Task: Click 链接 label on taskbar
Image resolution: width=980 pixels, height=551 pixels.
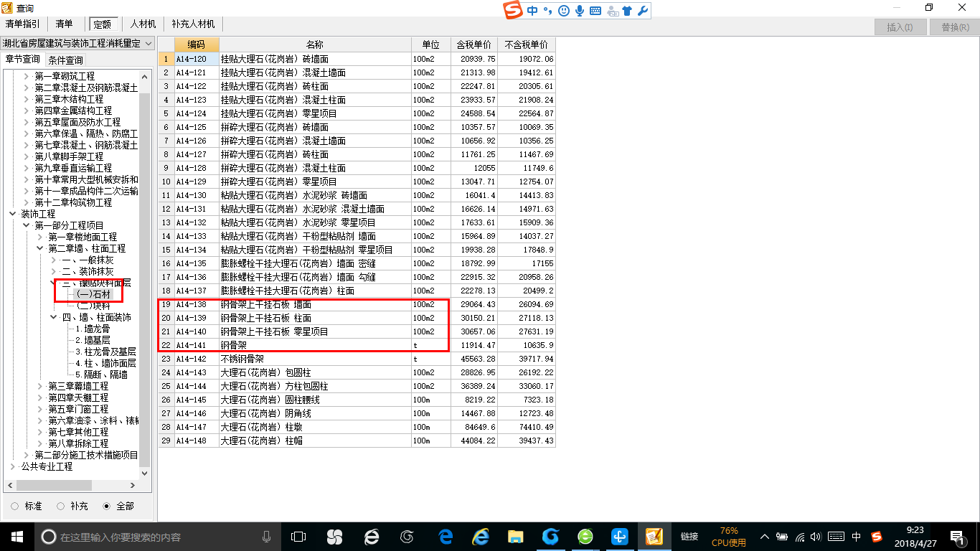Action: [x=689, y=537]
